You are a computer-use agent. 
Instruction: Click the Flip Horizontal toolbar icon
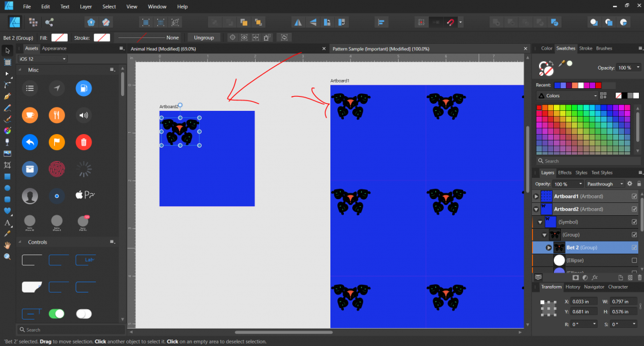pos(298,22)
